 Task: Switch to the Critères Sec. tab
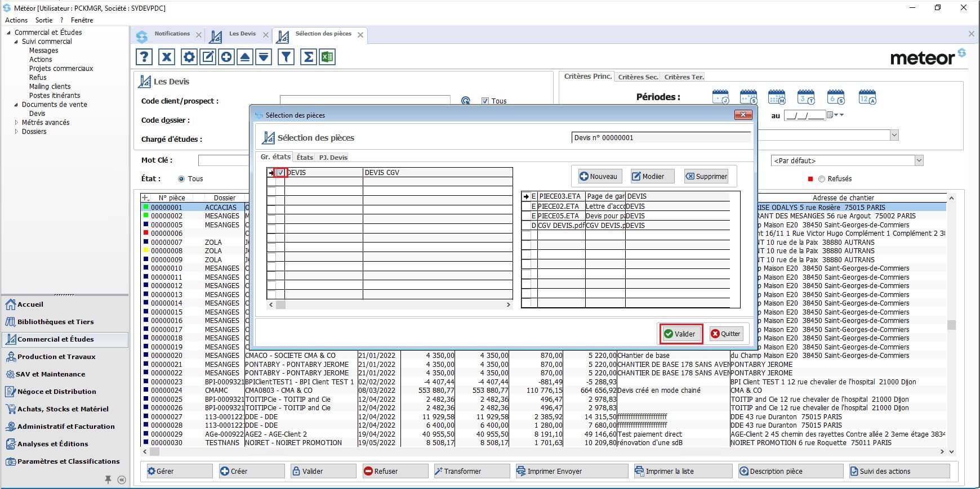click(638, 77)
